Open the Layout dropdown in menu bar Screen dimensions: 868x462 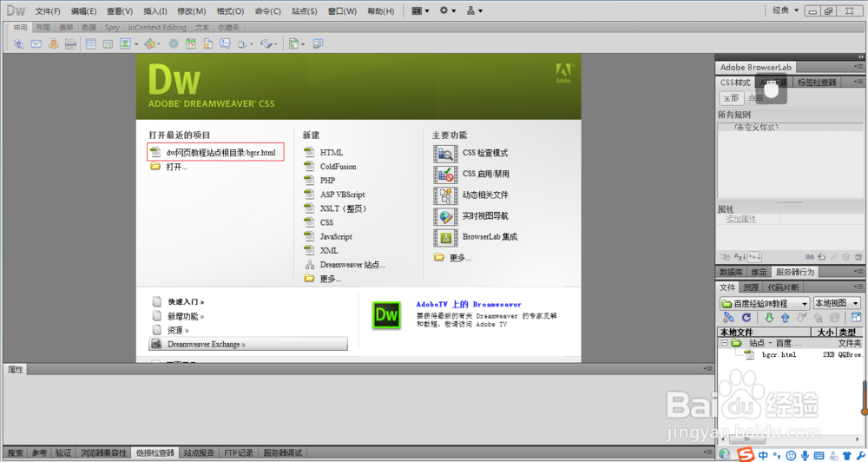click(x=421, y=10)
